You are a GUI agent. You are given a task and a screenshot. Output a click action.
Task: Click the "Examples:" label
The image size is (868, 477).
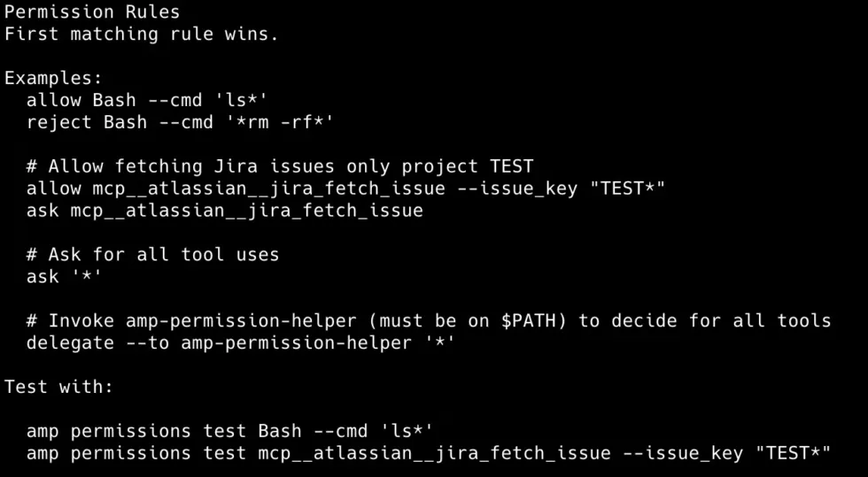[53, 78]
